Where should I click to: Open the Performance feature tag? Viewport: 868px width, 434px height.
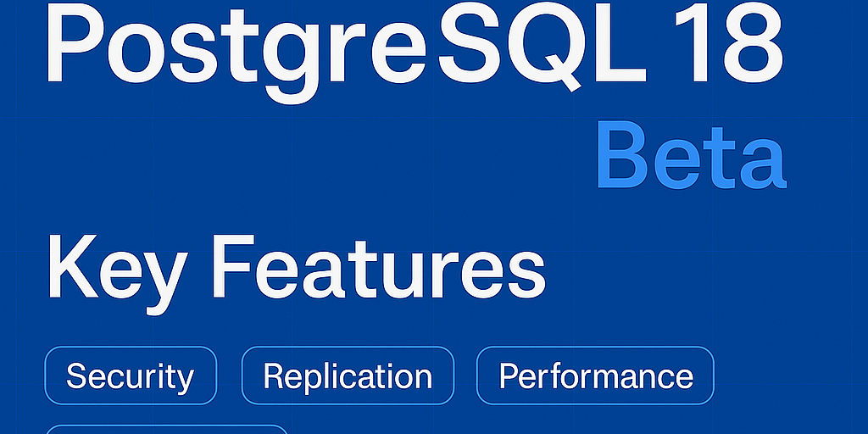[595, 376]
